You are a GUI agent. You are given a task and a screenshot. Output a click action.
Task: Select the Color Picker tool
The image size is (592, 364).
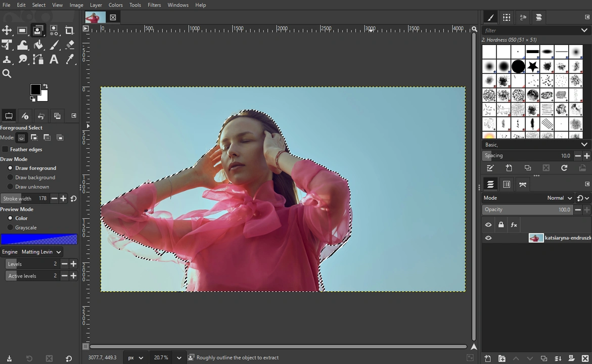(69, 59)
